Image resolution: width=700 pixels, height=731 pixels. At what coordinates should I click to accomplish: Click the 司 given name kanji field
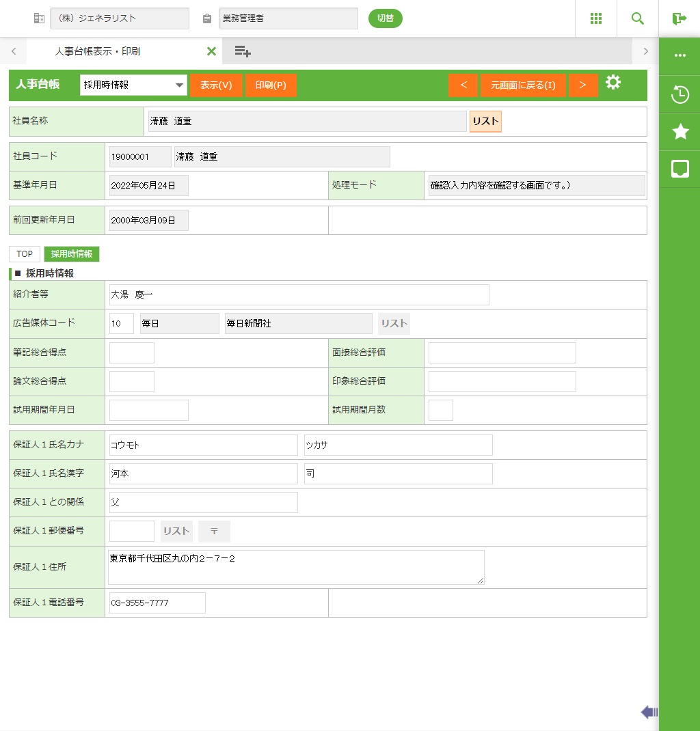(399, 473)
